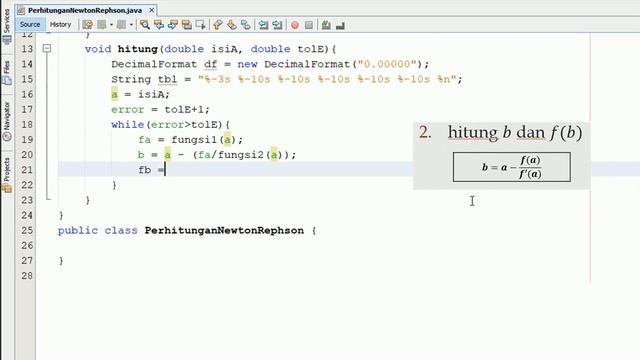The height and width of the screenshot is (360, 640).
Task: Click the Find Selection magnifier icon
Action: click(x=144, y=25)
